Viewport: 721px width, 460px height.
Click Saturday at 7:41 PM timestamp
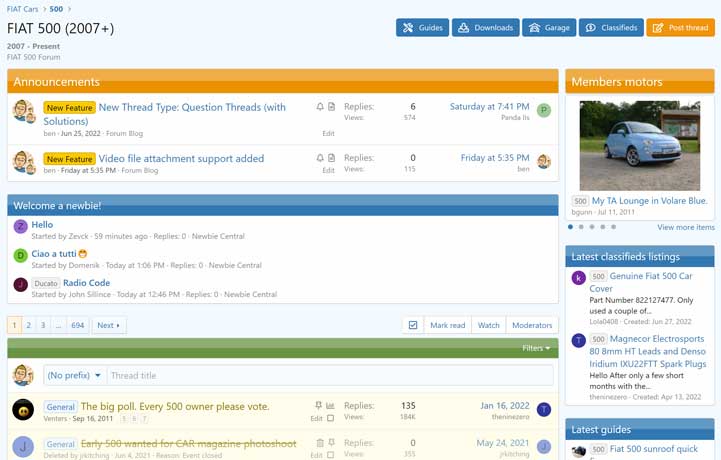point(489,107)
